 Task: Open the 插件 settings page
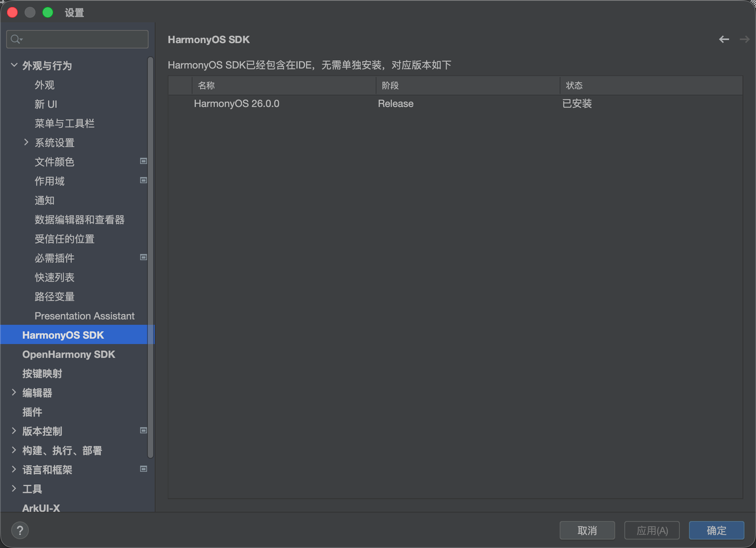point(32,412)
